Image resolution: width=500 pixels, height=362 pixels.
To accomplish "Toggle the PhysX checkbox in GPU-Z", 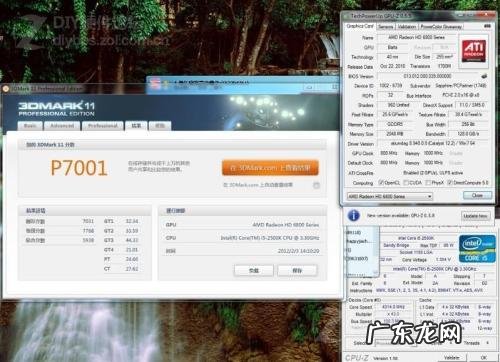I will [428, 183].
